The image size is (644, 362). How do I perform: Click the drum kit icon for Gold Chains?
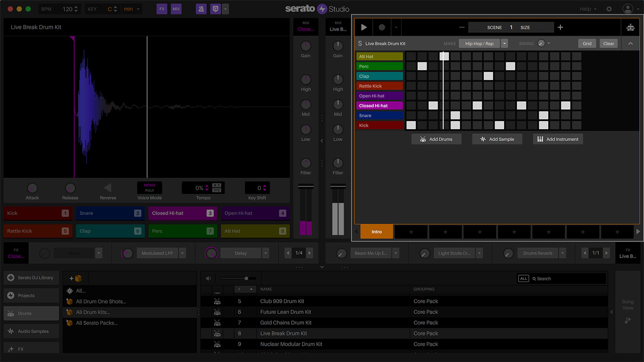coord(217,323)
